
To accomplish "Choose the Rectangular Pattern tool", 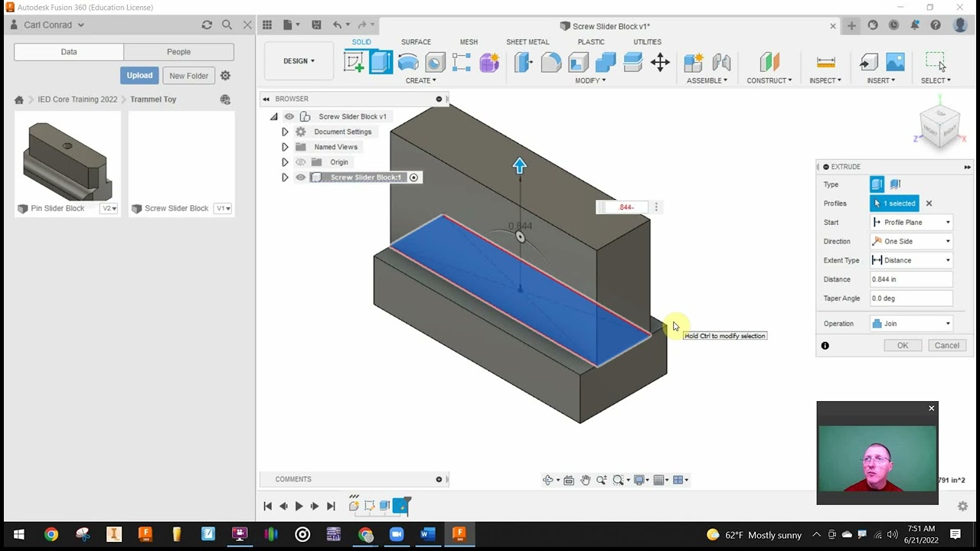I will (x=462, y=62).
